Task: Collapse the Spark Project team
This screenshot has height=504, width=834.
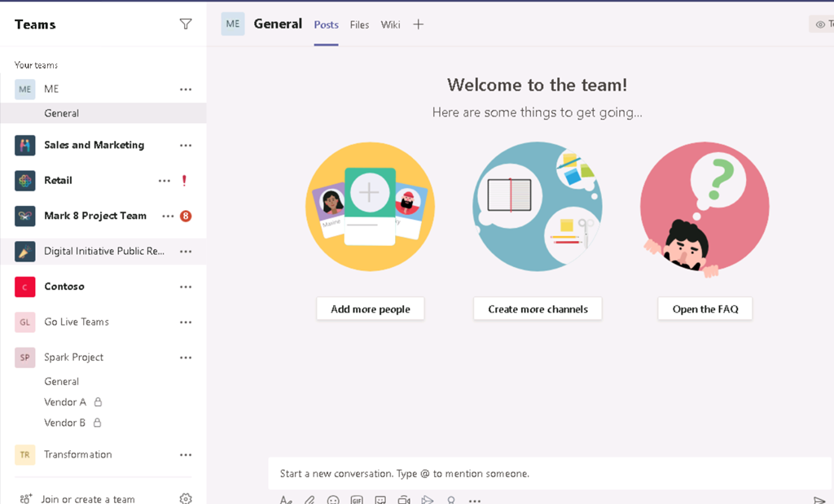Action: coord(74,357)
